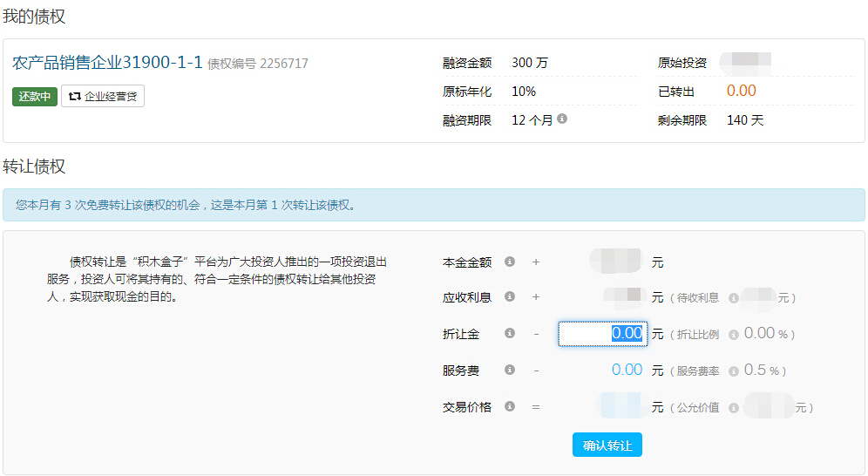Click the info icon beside 融资期限 12 个月
868x476 pixels.
[x=562, y=119]
